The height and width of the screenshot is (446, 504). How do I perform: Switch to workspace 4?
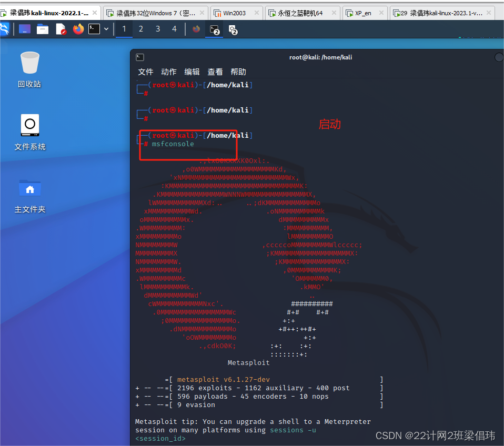click(x=174, y=29)
